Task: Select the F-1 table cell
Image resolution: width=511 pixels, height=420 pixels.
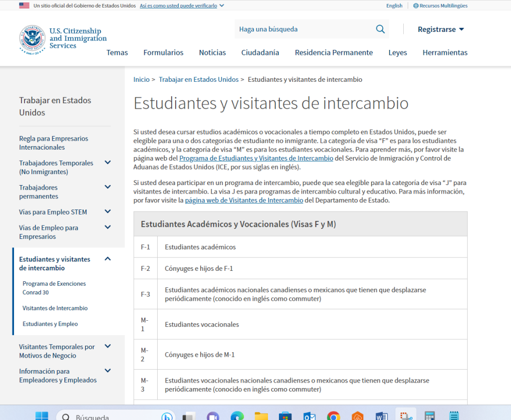Action: coord(145,247)
